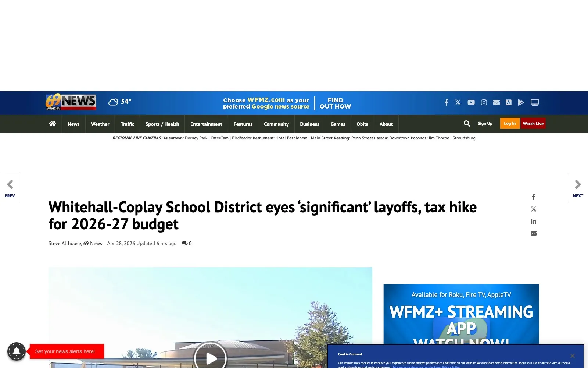Share article by email

[534, 233]
